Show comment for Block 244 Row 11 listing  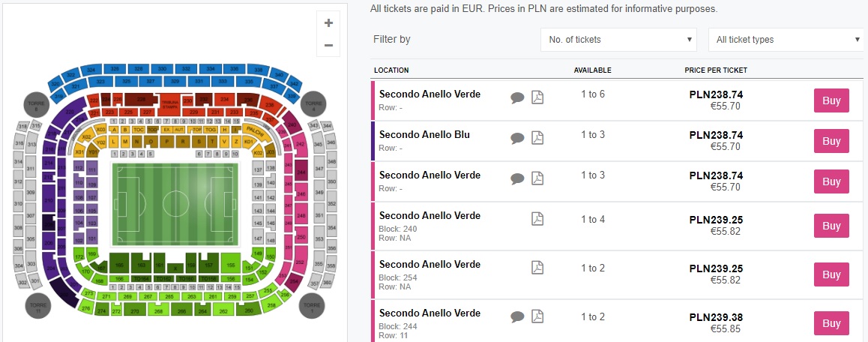point(517,316)
